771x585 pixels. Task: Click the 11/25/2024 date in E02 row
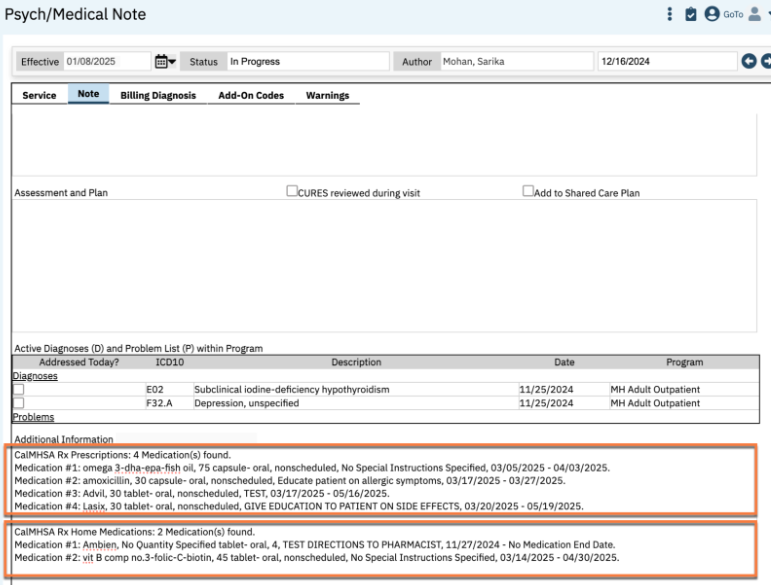coord(546,389)
